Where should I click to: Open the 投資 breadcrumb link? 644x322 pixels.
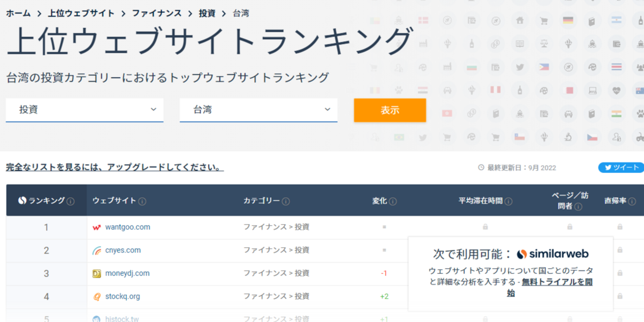(207, 13)
